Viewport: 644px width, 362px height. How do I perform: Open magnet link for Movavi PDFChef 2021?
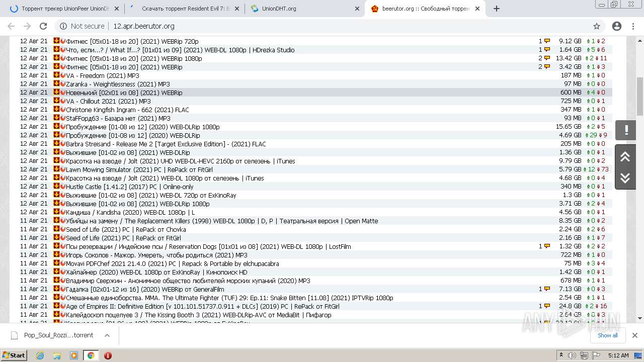[63, 263]
